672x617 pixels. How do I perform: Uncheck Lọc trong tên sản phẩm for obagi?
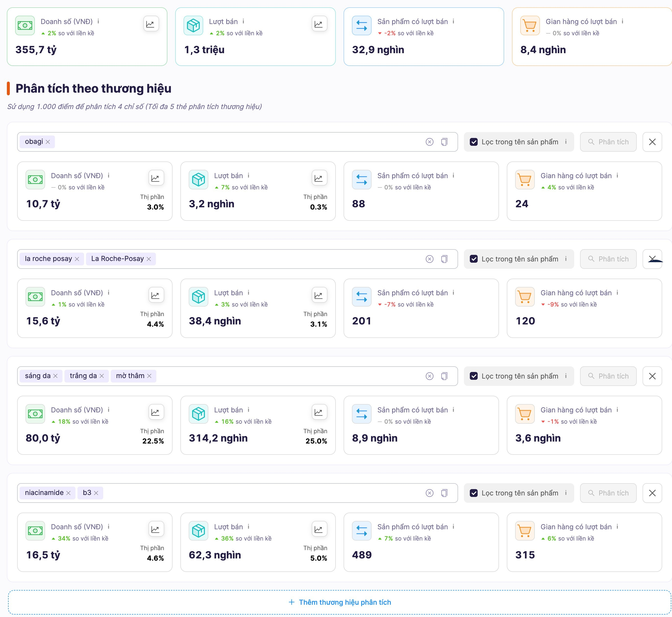pos(473,142)
